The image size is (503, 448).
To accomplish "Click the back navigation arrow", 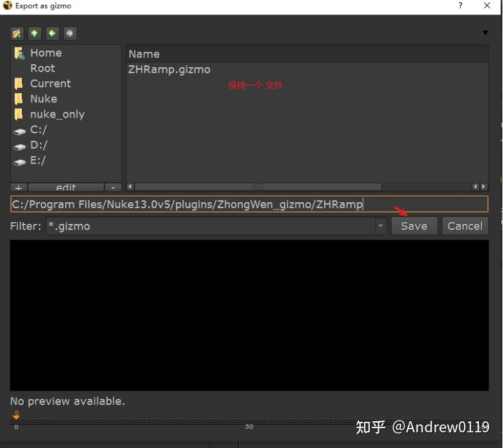I will click(x=52, y=33).
